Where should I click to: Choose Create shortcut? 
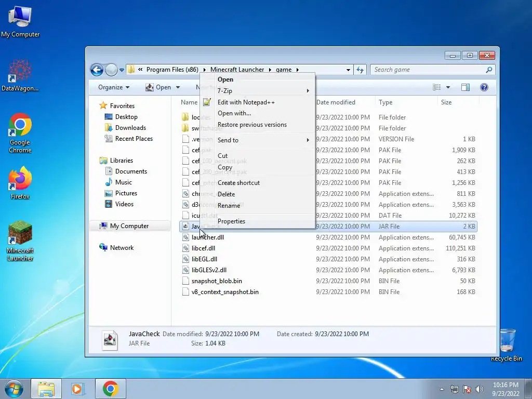coord(258,183)
